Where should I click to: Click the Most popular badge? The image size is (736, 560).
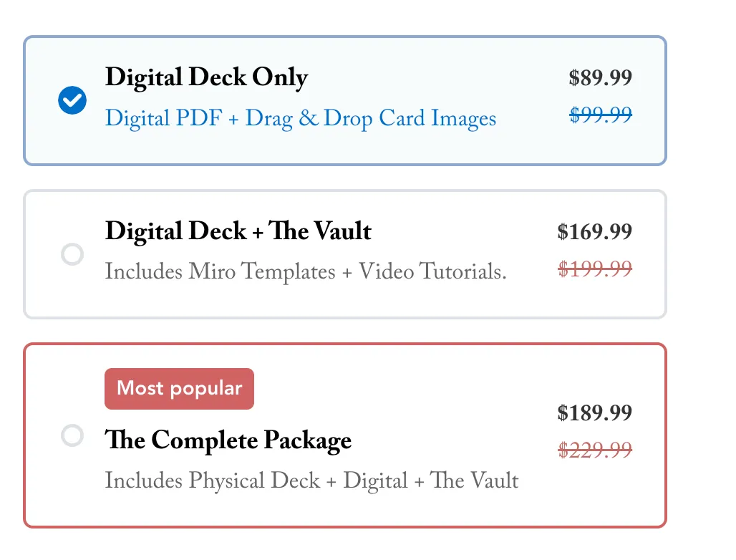[x=179, y=389]
